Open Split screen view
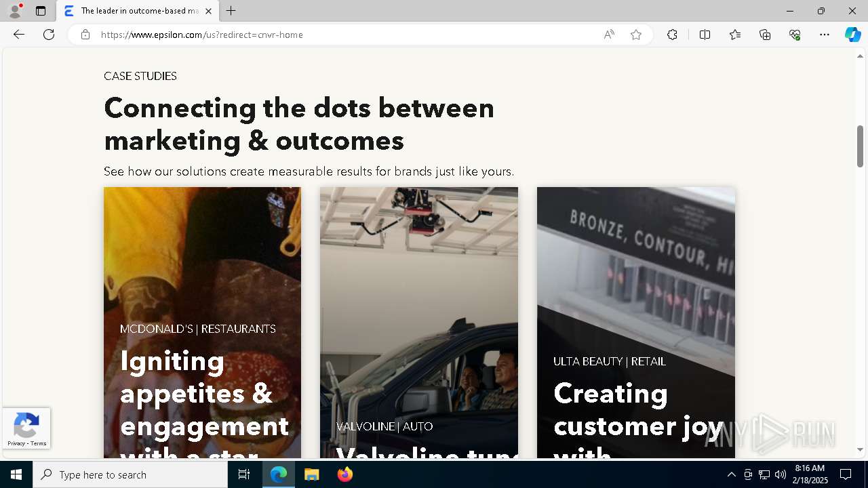Screen dimensions: 868x488 pos(705,35)
